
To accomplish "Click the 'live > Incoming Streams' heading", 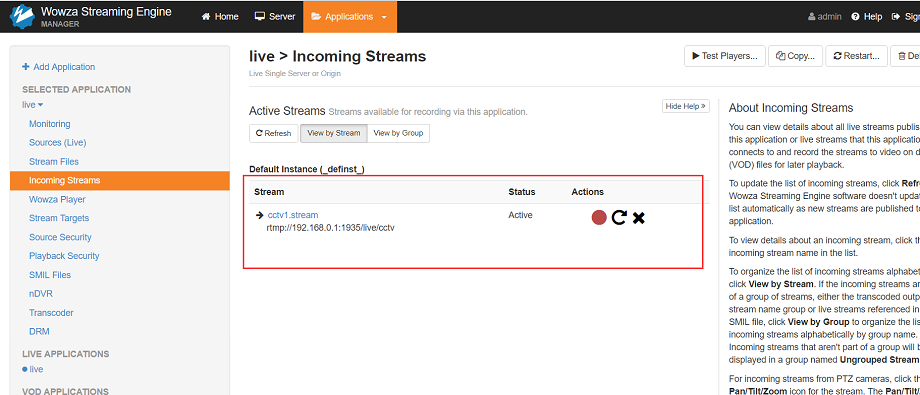I will click(337, 56).
